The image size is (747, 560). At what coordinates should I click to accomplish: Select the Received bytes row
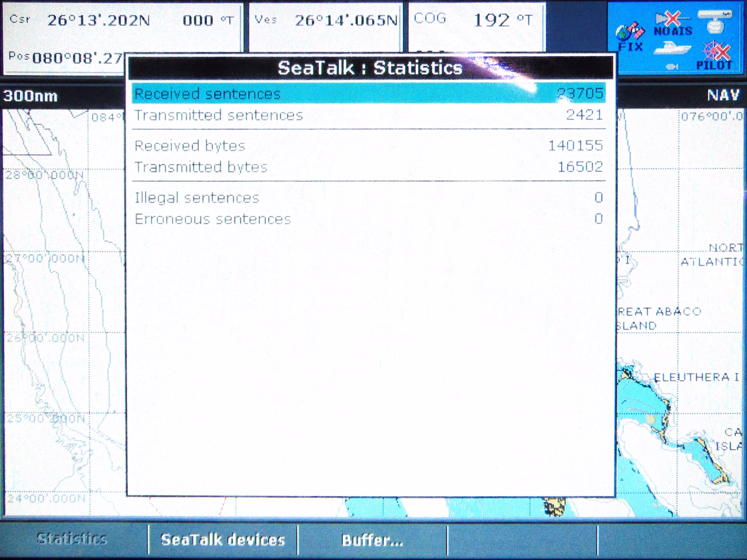click(x=369, y=146)
